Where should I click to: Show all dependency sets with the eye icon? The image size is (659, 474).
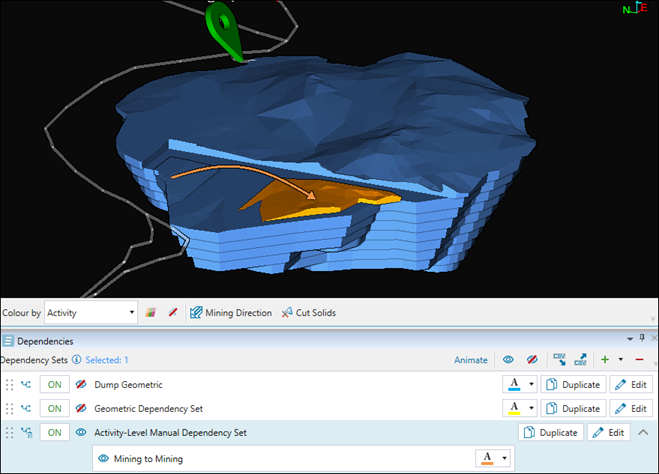click(508, 360)
